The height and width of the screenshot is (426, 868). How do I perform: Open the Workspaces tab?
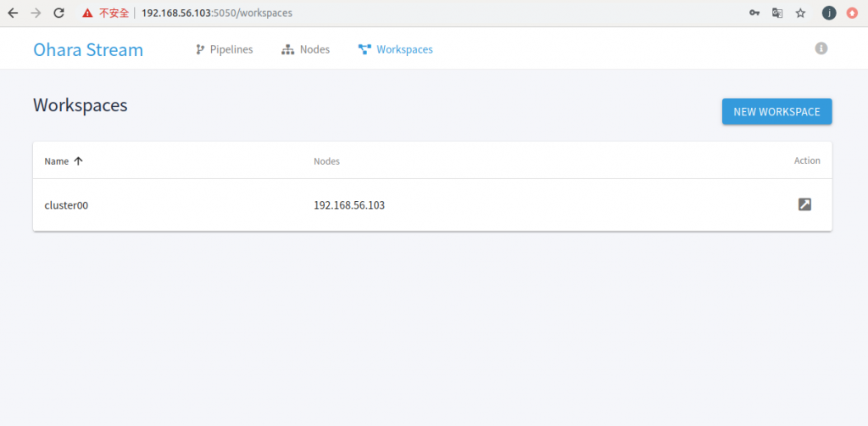pyautogui.click(x=404, y=49)
